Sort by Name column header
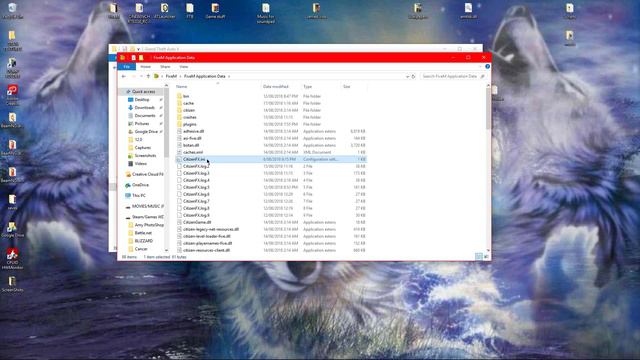Screen dimensions: 640x360 (218, 87)
